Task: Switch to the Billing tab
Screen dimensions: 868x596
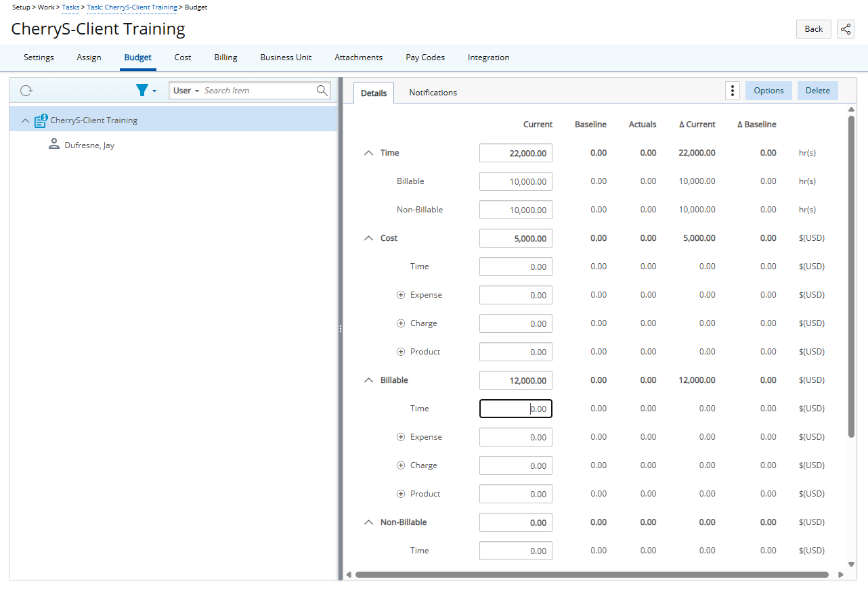Action: (x=225, y=58)
